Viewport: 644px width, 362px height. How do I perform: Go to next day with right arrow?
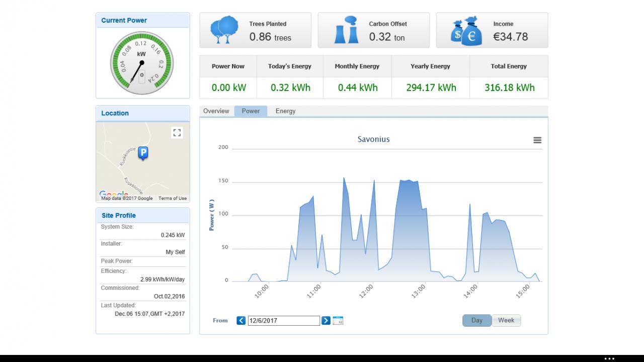tap(326, 320)
